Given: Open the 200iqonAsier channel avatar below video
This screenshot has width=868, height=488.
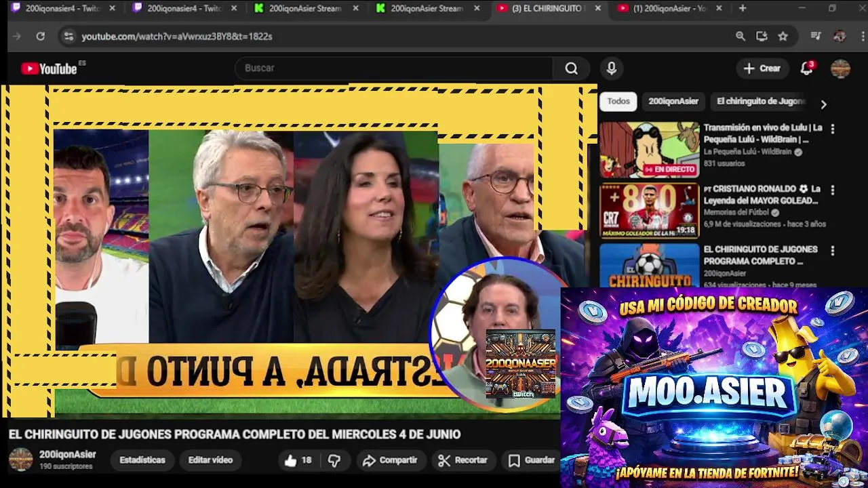Looking at the screenshot, I should (x=20, y=460).
